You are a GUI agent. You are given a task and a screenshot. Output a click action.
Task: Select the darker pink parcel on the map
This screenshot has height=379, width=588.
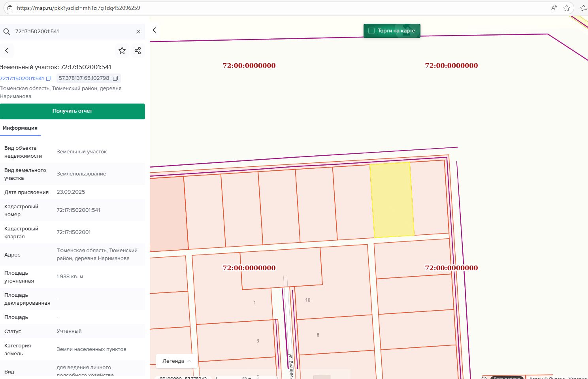click(x=168, y=213)
